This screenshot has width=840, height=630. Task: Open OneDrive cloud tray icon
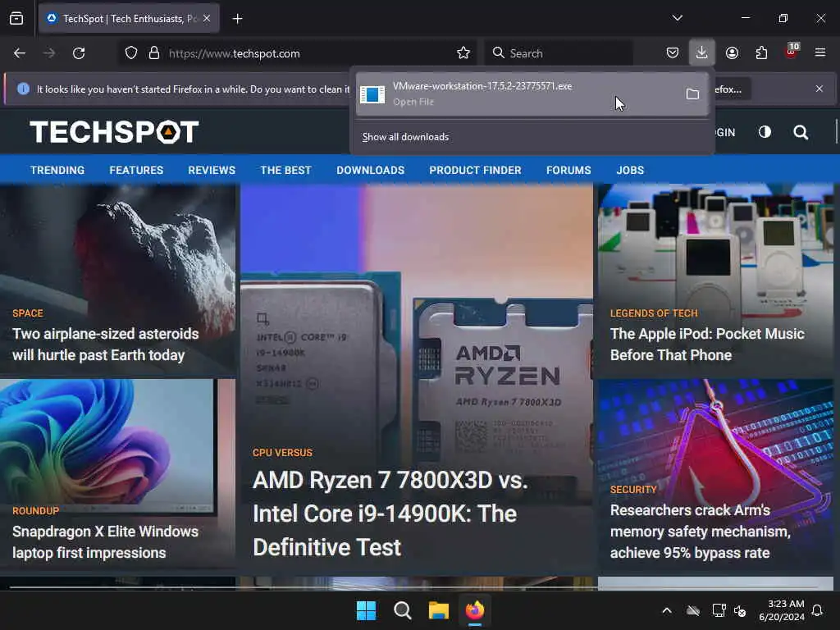(693, 610)
